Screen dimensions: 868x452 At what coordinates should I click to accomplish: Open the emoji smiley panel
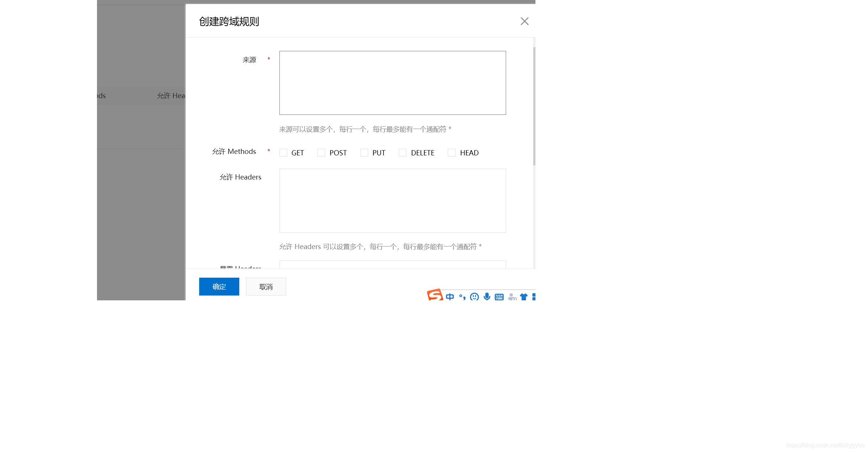point(474,297)
